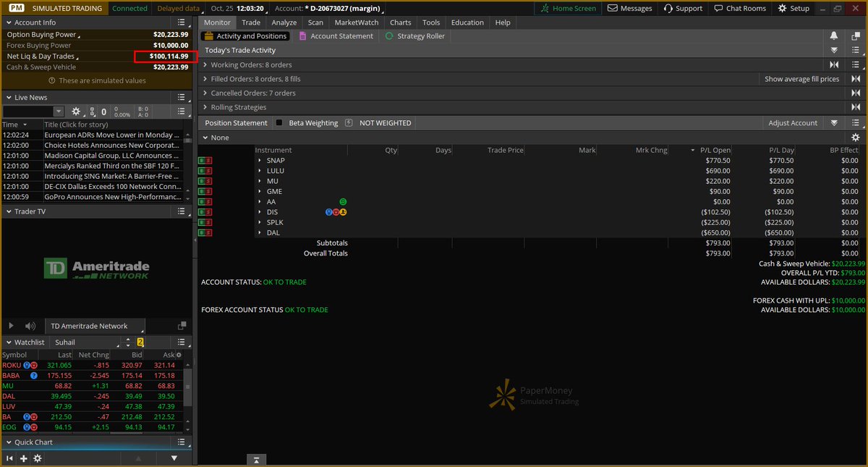Image resolution: width=868 pixels, height=467 pixels.
Task: Click the positions table gear icon
Action: tap(856, 138)
